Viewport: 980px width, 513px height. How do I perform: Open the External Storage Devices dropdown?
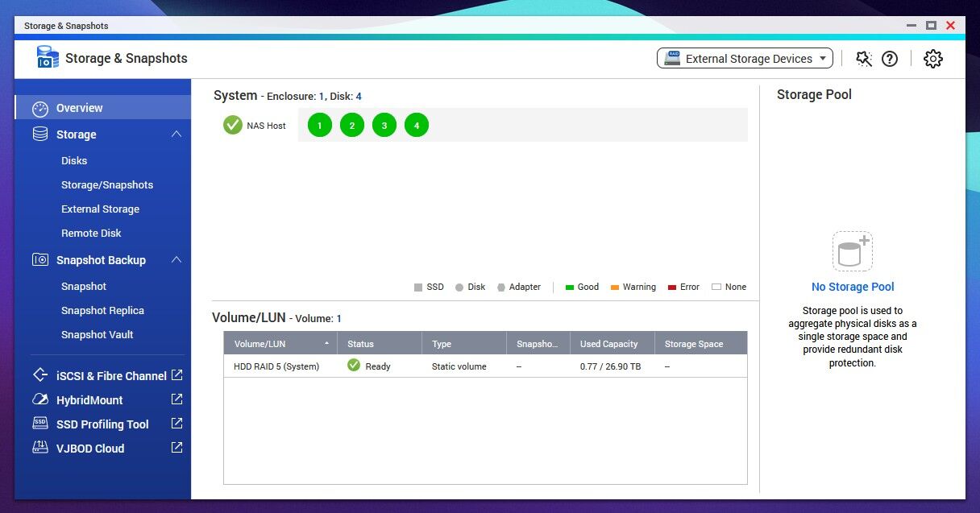tap(745, 58)
